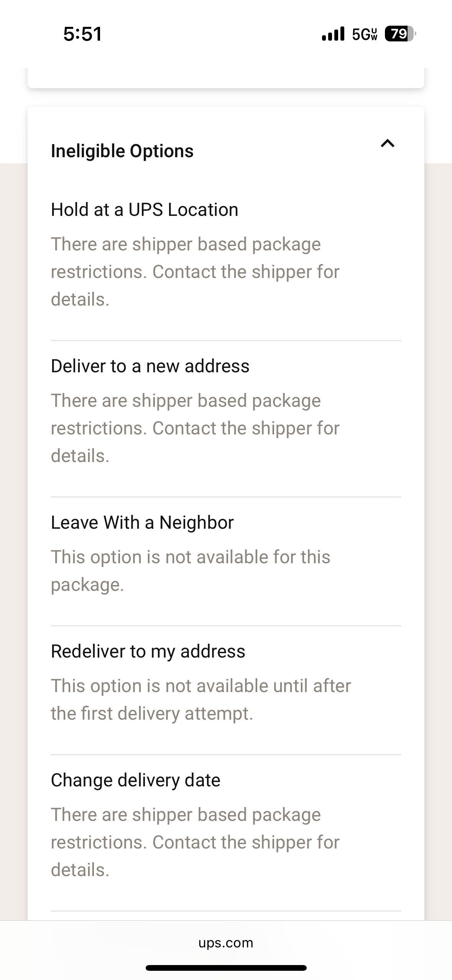
Task: Tap the cellular signal bars icon
Action: click(333, 34)
